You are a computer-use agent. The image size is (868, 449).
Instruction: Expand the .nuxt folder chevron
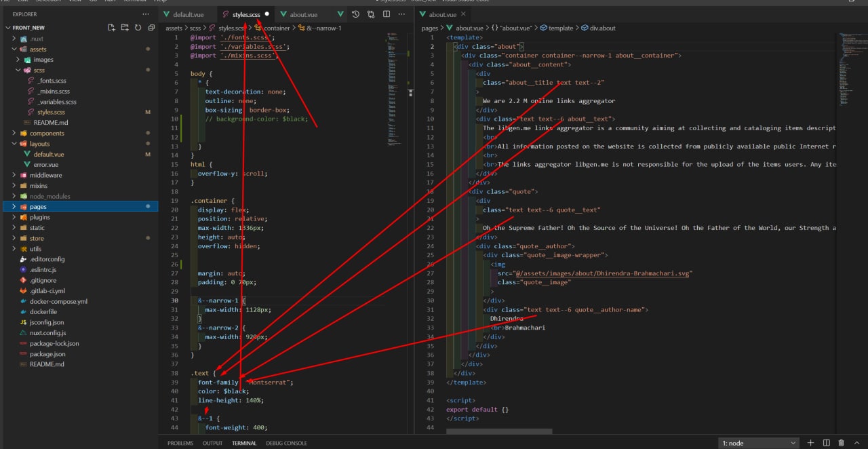pos(14,39)
